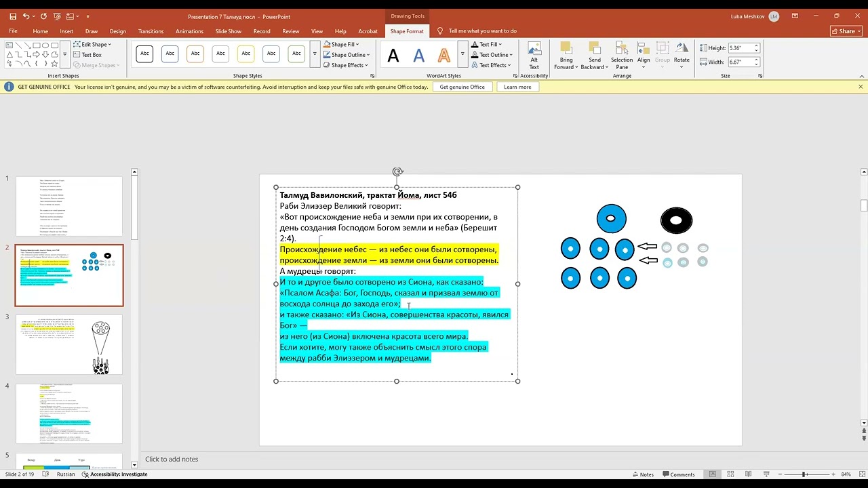The image size is (868, 488).
Task: Open the Selection Pane
Action: click(622, 56)
